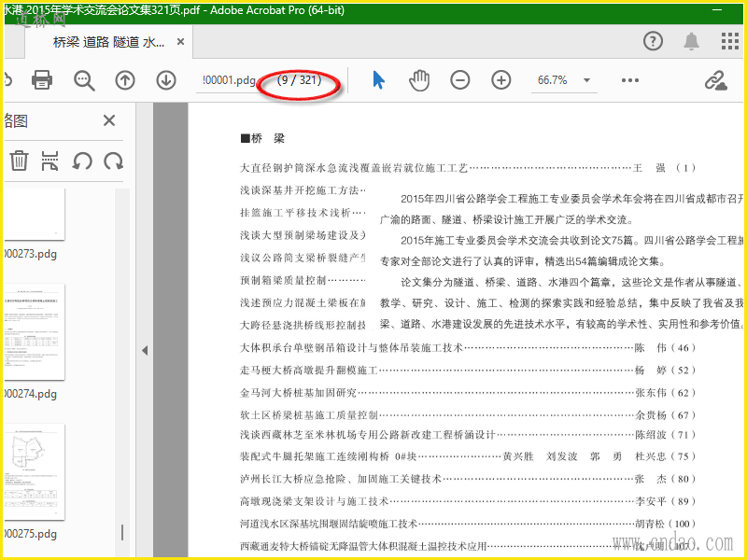Click the extract pages icon in thumbnails panel
The width and height of the screenshot is (747, 560).
tap(50, 161)
